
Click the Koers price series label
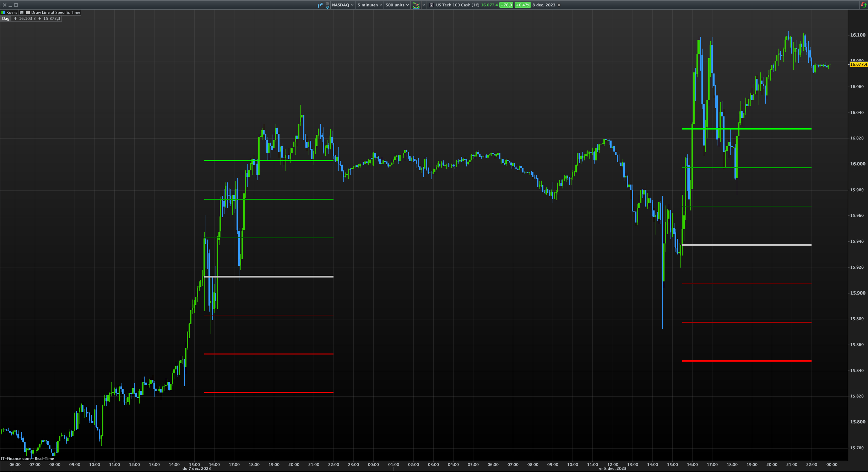pyautogui.click(x=11, y=12)
